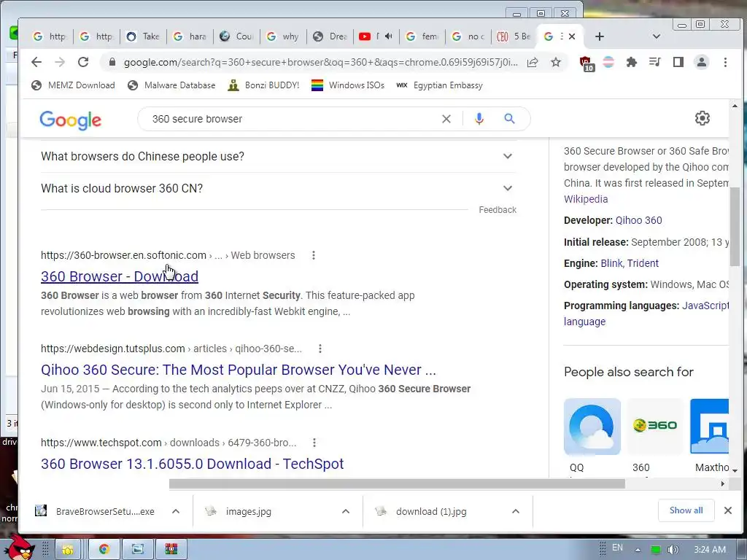The width and height of the screenshot is (747, 560).
Task: Expand 'What browsers do Chinese people use?'
Action: (x=279, y=156)
